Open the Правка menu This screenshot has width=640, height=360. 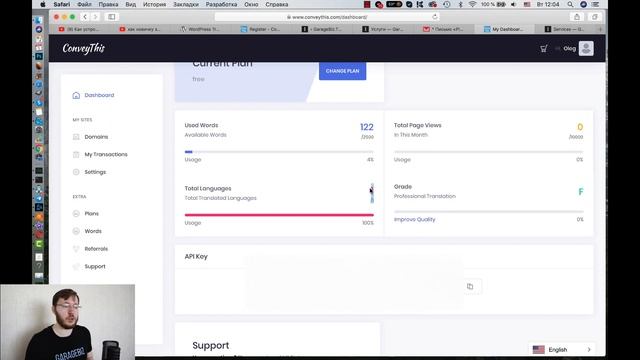tap(108, 4)
